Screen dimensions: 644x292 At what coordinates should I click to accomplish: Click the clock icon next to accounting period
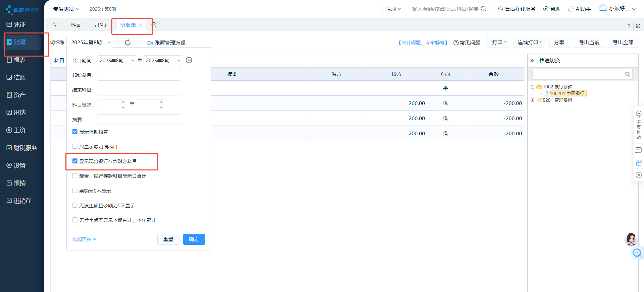pos(189,60)
